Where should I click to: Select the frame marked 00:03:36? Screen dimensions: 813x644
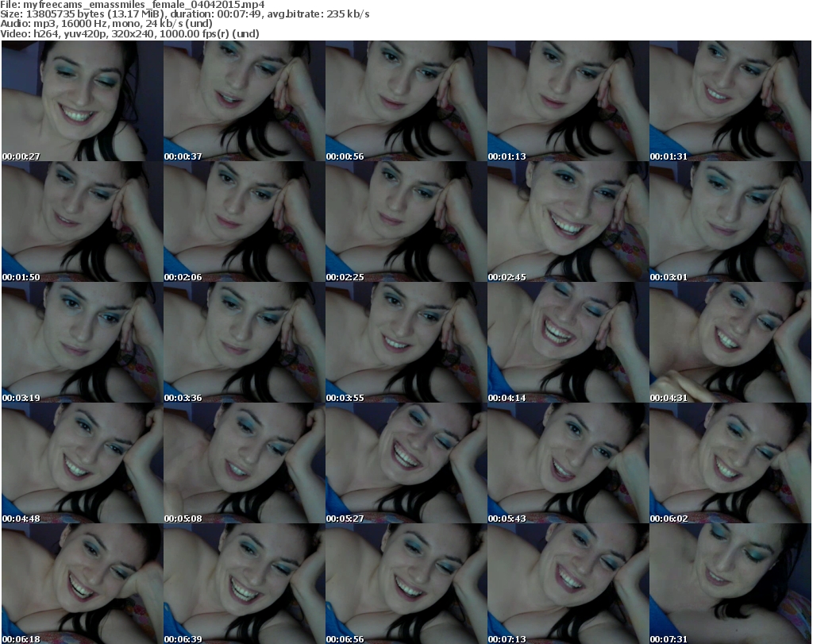tap(244, 342)
